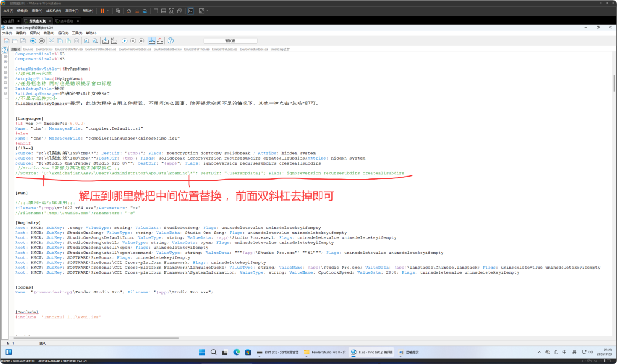
Task: Click the editor vertical scrollbar thumb
Action: click(x=614, y=83)
